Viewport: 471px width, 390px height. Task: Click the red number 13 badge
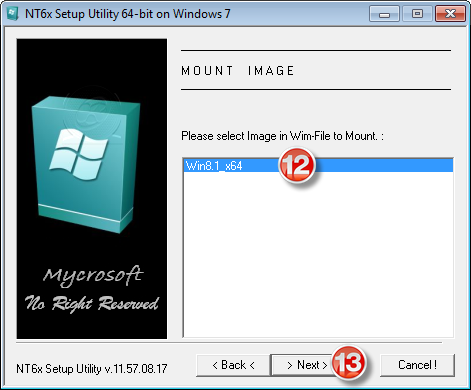pos(348,362)
